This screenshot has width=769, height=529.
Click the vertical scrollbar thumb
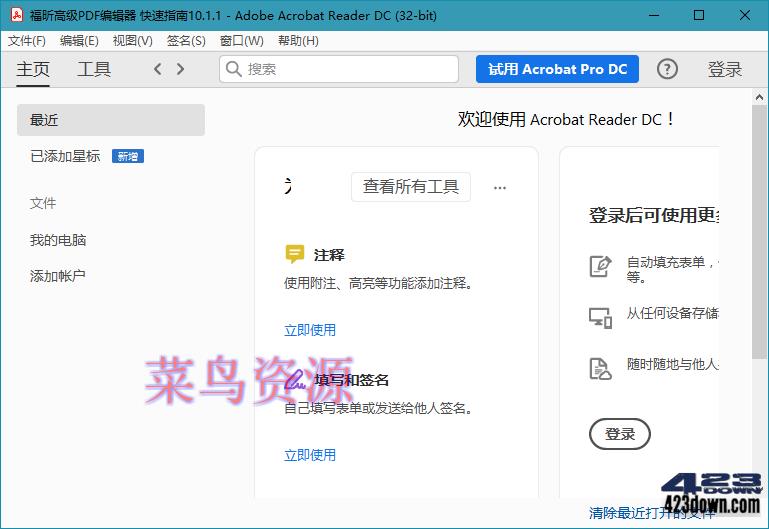click(x=759, y=232)
